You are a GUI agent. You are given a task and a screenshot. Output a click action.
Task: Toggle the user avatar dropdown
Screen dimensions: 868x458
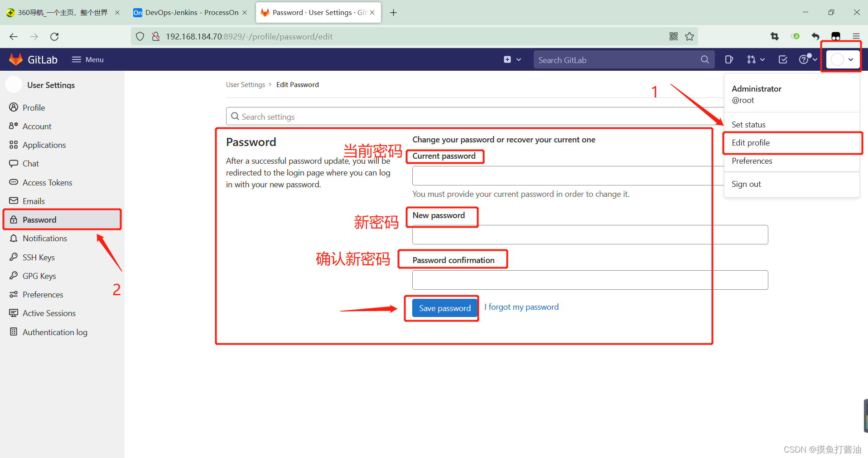click(842, 59)
